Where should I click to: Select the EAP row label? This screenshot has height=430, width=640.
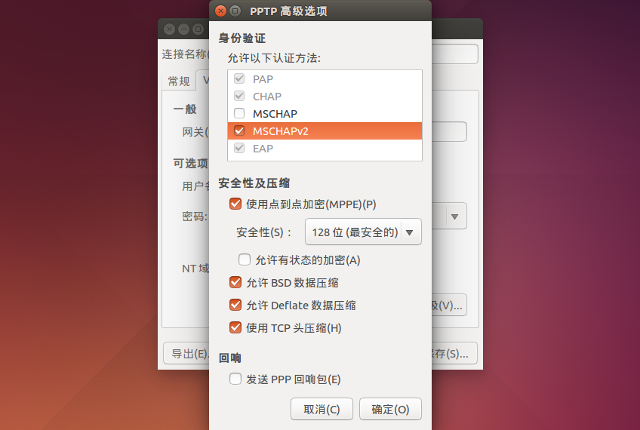(x=263, y=149)
